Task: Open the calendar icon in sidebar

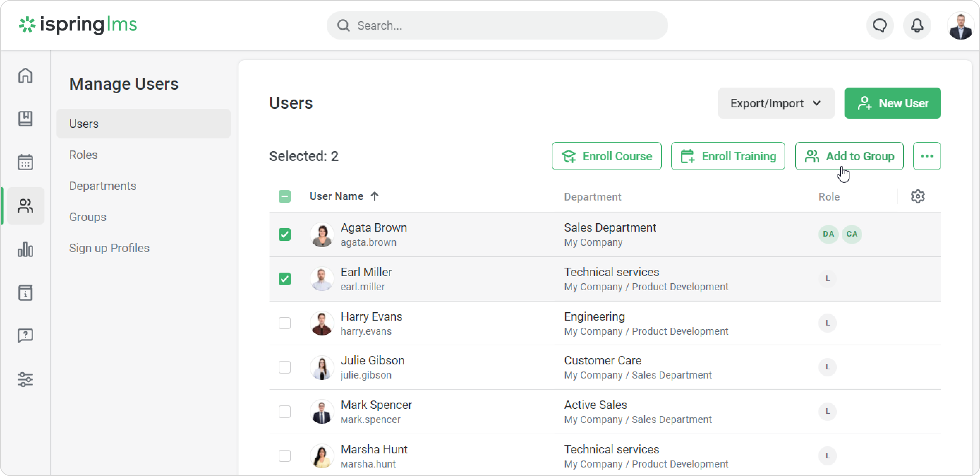Action: click(x=25, y=162)
